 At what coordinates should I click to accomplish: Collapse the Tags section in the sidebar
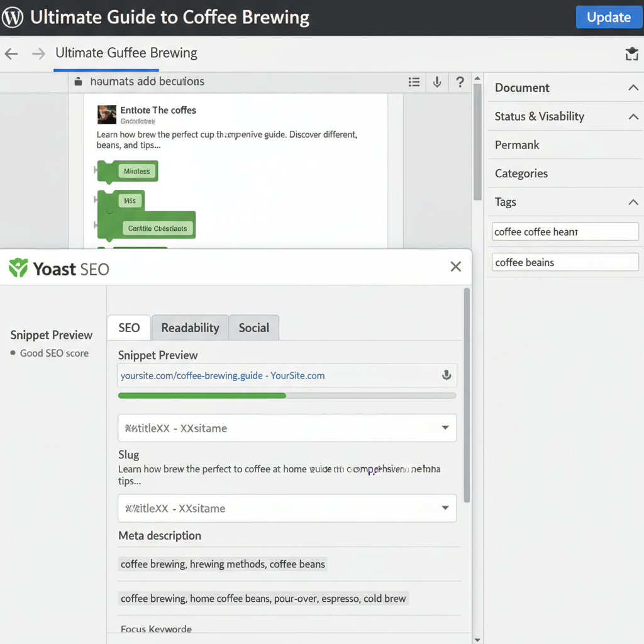[x=633, y=202]
